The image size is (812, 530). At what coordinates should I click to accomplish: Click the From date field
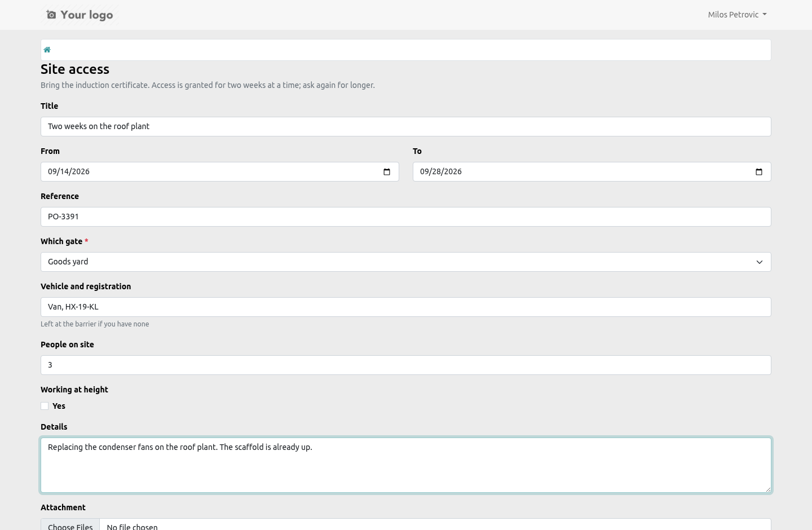220,172
